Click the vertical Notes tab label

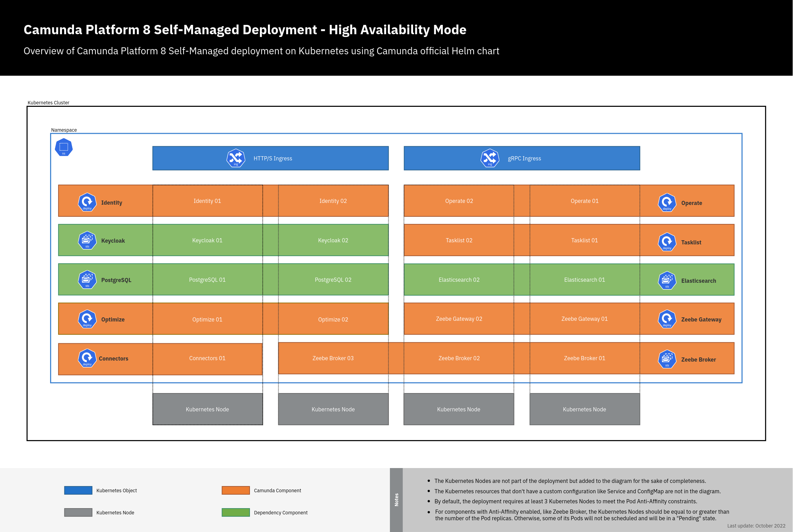396,500
